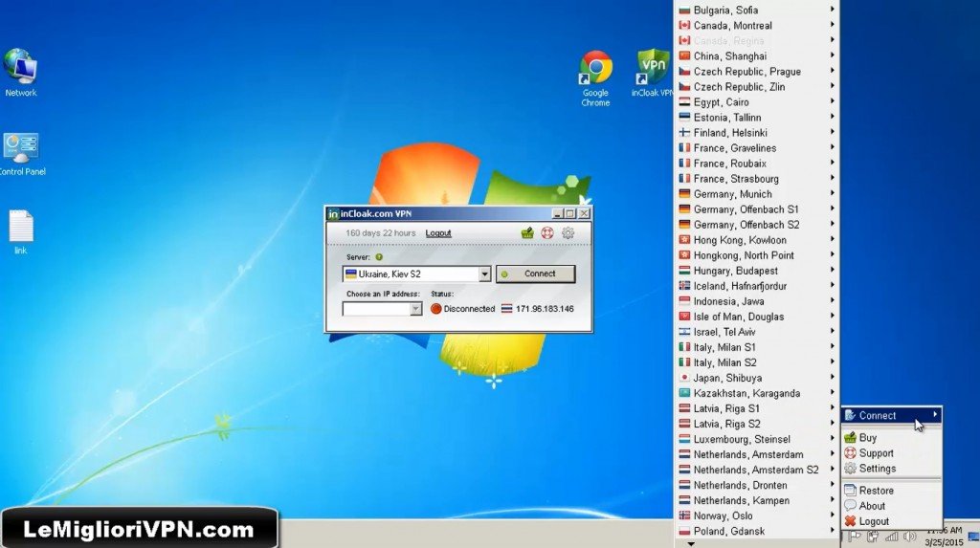The width and height of the screenshot is (980, 548).
Task: Select Czech Republic, Prague server
Action: (x=757, y=71)
